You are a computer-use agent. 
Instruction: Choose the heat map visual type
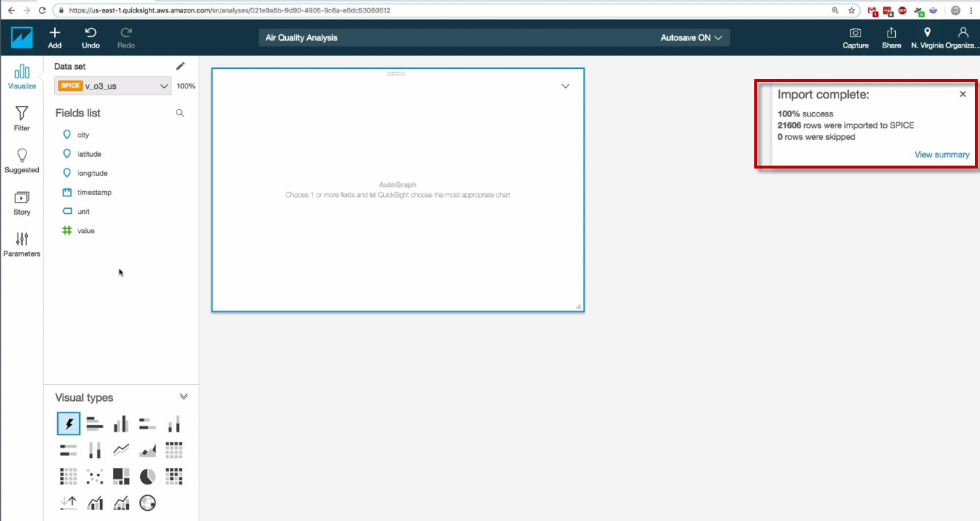[x=174, y=476]
